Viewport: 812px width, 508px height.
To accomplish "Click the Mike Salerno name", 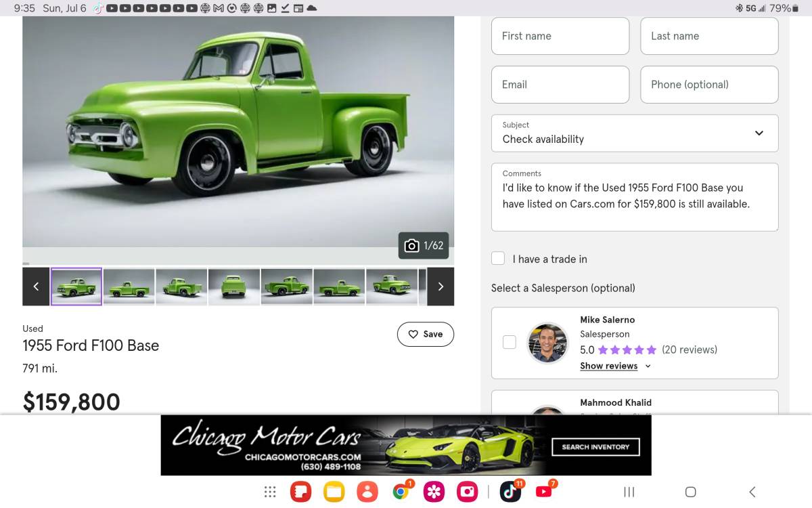I will [x=607, y=320].
